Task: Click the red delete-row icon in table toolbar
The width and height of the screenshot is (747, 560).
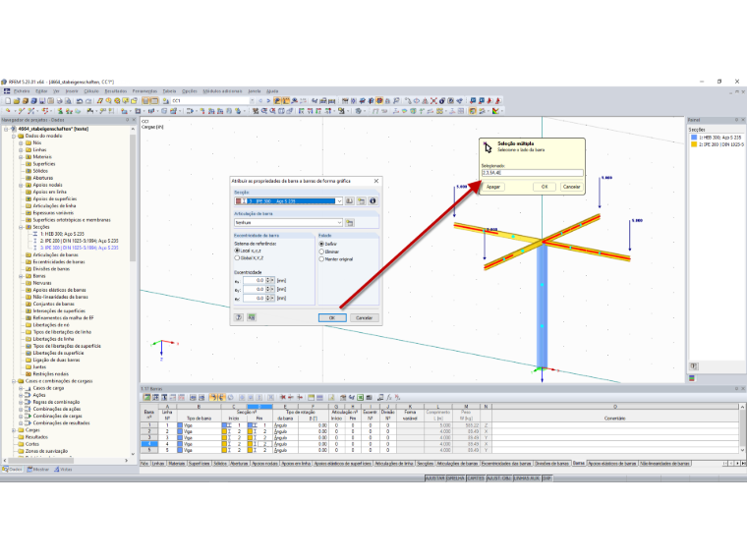Action: tap(283, 397)
